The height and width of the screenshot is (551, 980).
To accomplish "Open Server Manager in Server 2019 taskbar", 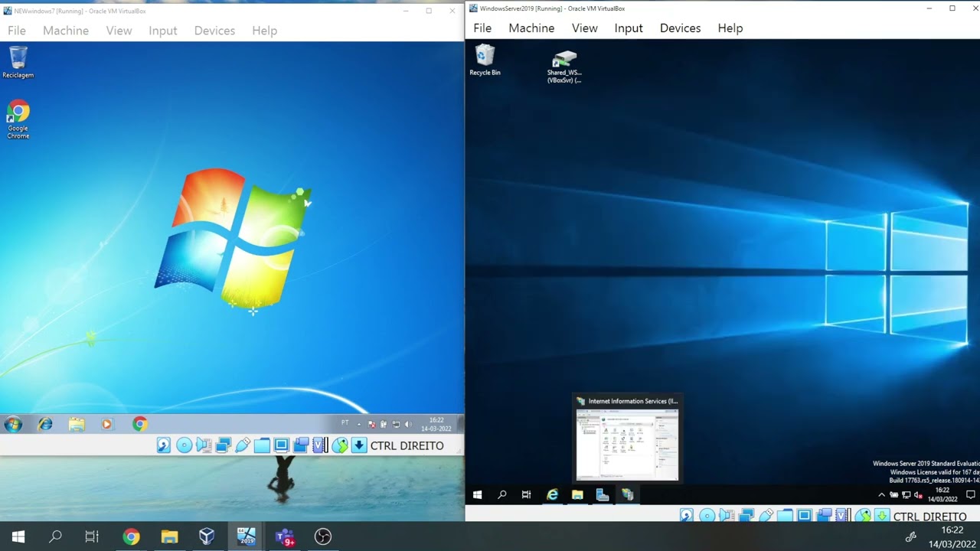I will pos(603,495).
